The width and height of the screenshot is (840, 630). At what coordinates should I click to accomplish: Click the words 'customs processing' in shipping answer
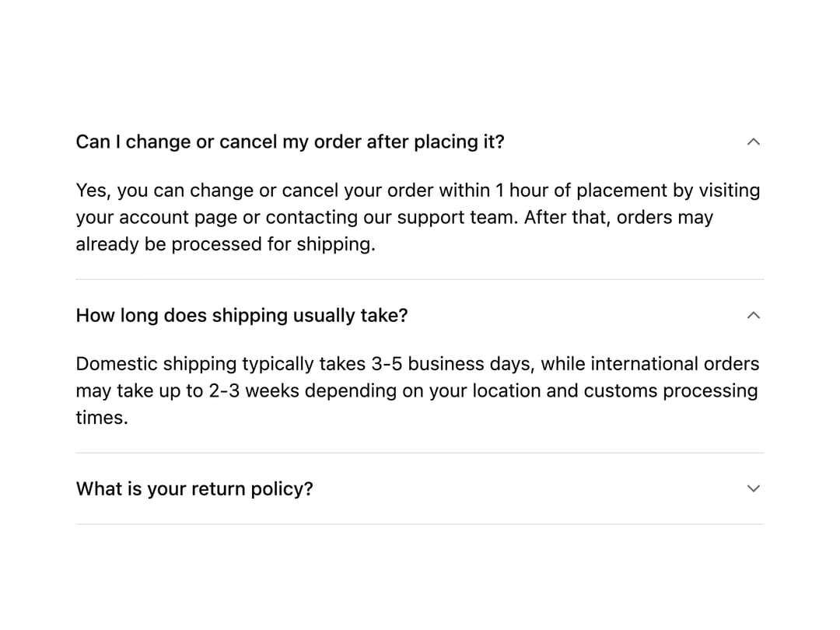tap(670, 391)
